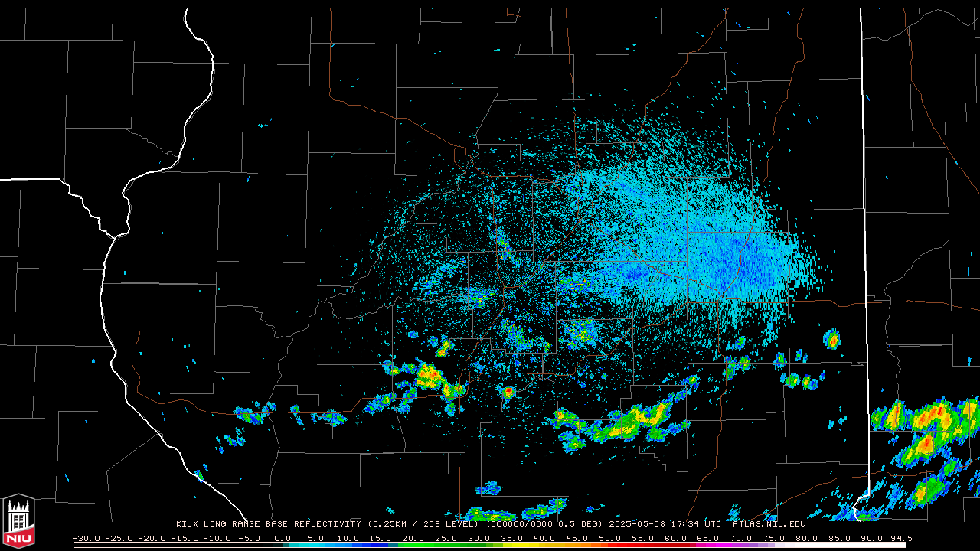Viewport: 980px width, 551px height.
Task: Click the date "2025-05-08" in the caption
Action: point(637,523)
